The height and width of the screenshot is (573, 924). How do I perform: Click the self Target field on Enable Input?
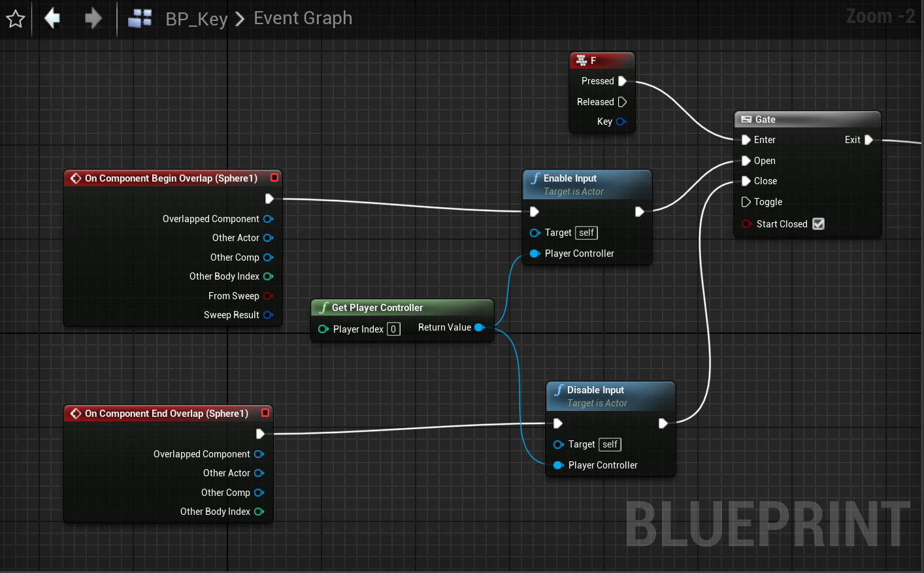point(586,233)
